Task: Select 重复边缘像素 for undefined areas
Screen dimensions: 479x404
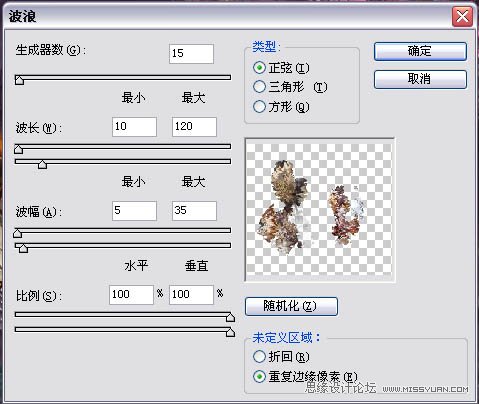Action: pyautogui.click(x=259, y=377)
